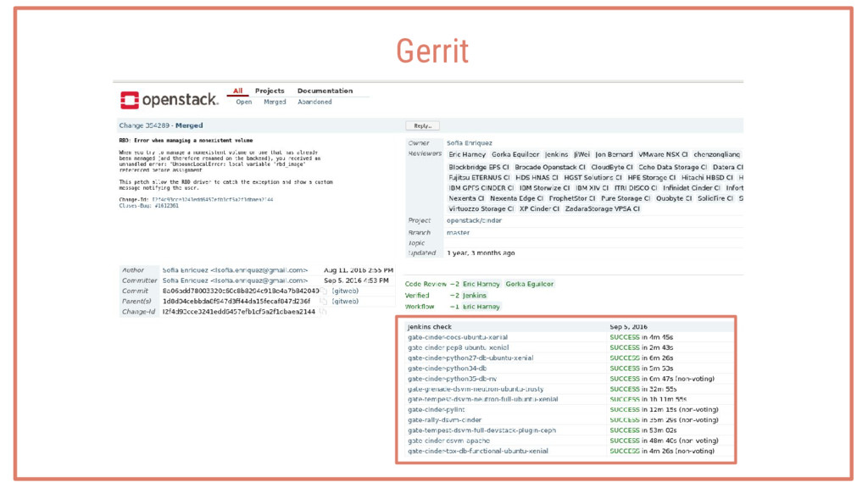Screen dimensions: 868x488
Task: Click reviewer HPE Storage CI
Action: coord(652,178)
